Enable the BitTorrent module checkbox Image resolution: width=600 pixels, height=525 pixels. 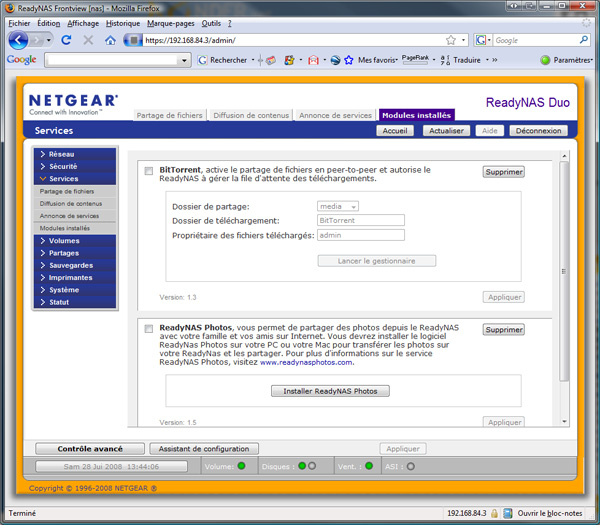148,171
